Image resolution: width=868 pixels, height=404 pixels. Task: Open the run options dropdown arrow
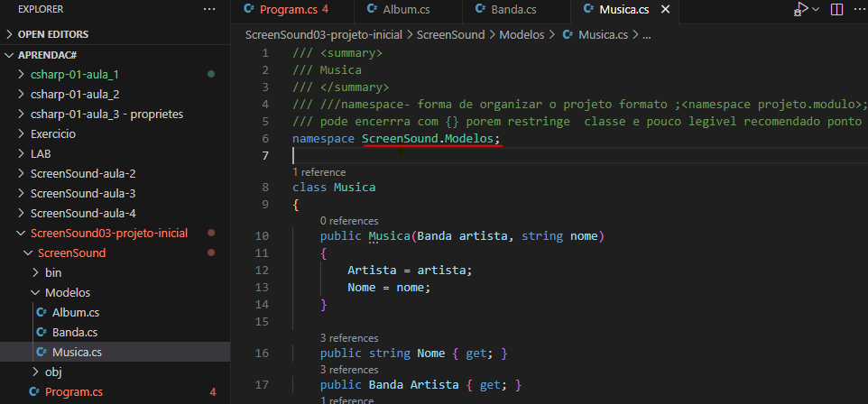coord(815,9)
